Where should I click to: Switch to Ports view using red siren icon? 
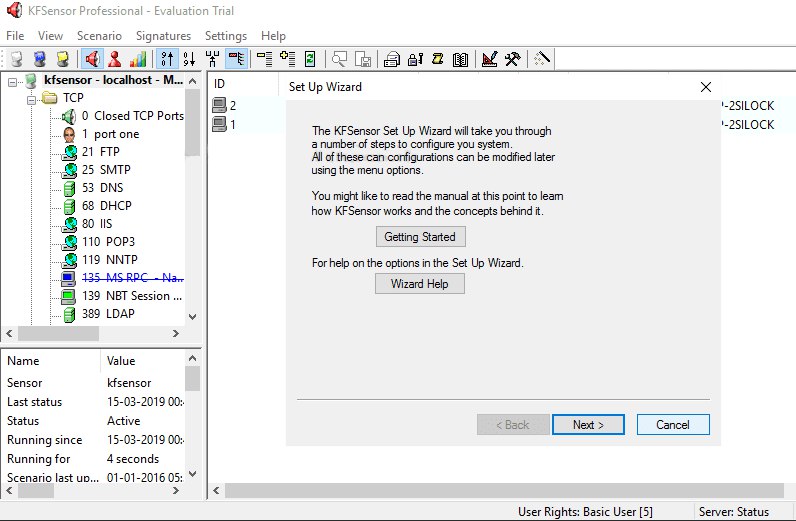[92, 59]
